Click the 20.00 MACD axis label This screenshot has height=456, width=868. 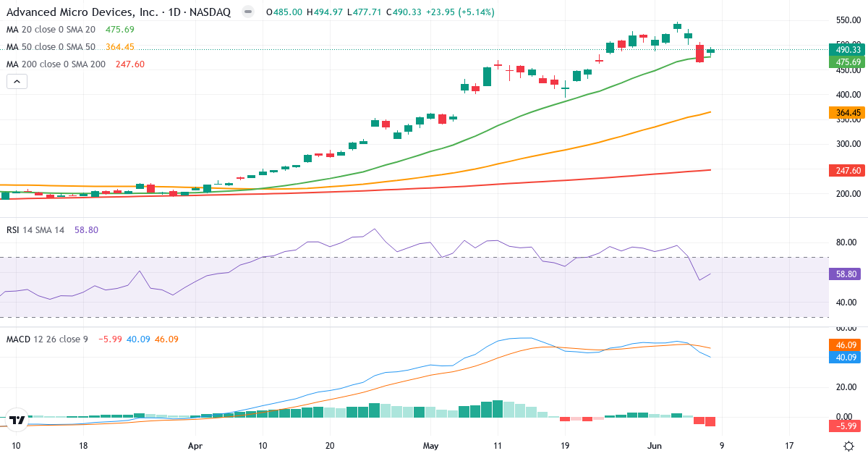click(x=848, y=387)
